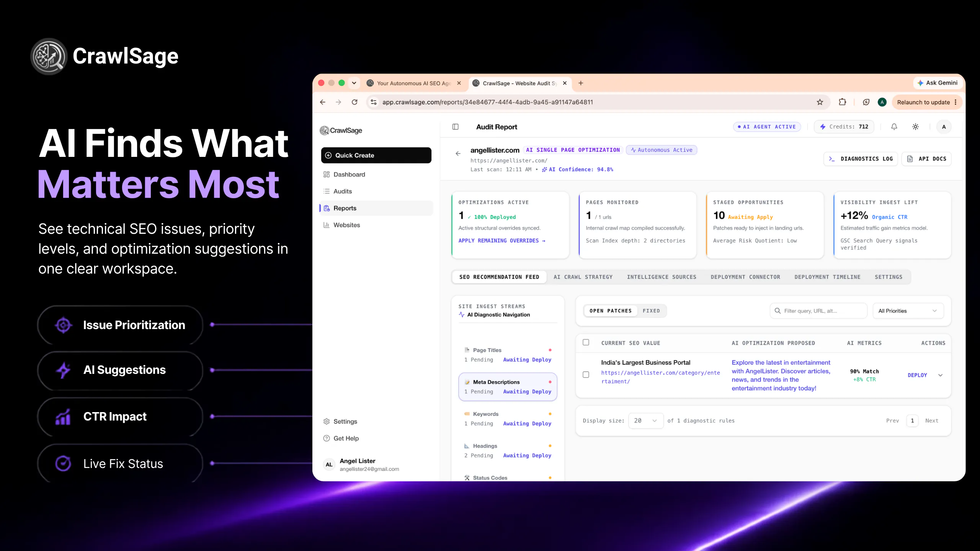
Task: Open the browser three-dot menu
Action: pyautogui.click(x=956, y=102)
